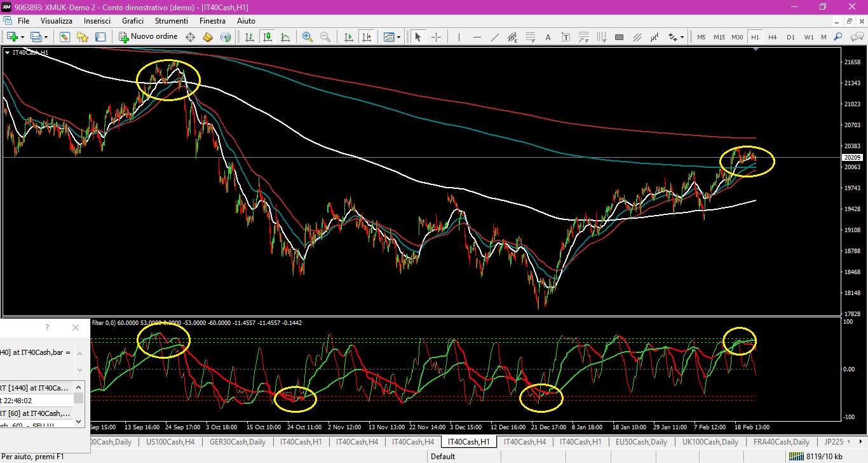Screen dimensions: 868x463
Task: Toggle chart shift button
Action: [366, 37]
